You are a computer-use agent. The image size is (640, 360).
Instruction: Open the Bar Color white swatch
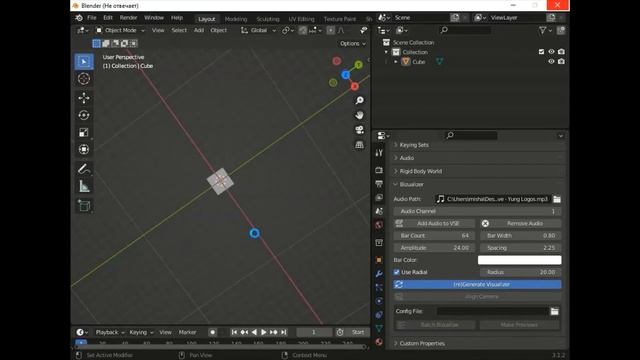pyautogui.click(x=520, y=260)
